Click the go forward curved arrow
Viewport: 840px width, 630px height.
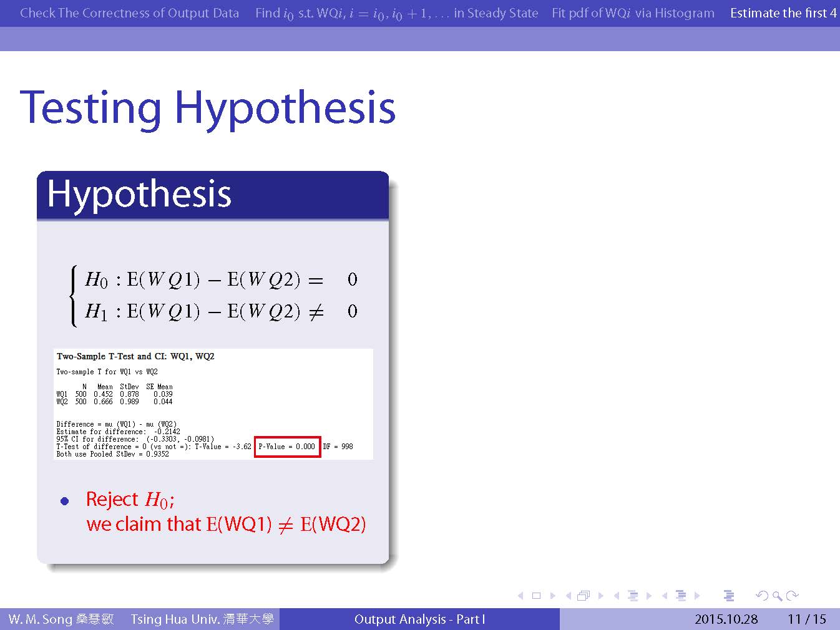pos(793,596)
